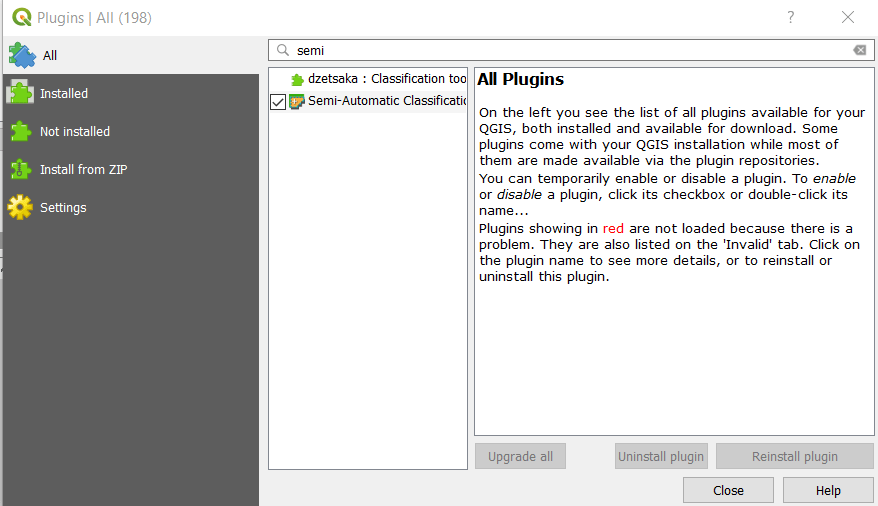This screenshot has height=506, width=878.
Task: Switch to the Installed plugins tab
Action: point(131,93)
